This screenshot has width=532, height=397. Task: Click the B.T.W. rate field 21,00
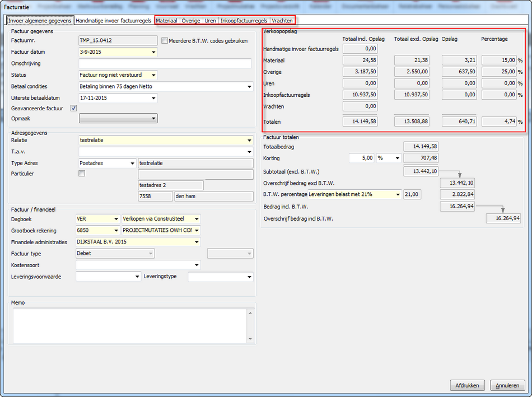click(x=412, y=194)
